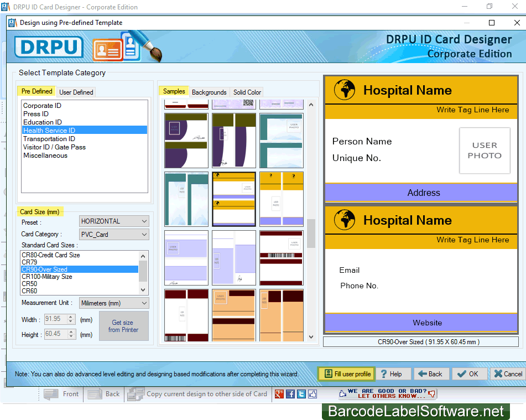
Task: Click the samples gallery scrollbar thumb
Action: (311, 234)
